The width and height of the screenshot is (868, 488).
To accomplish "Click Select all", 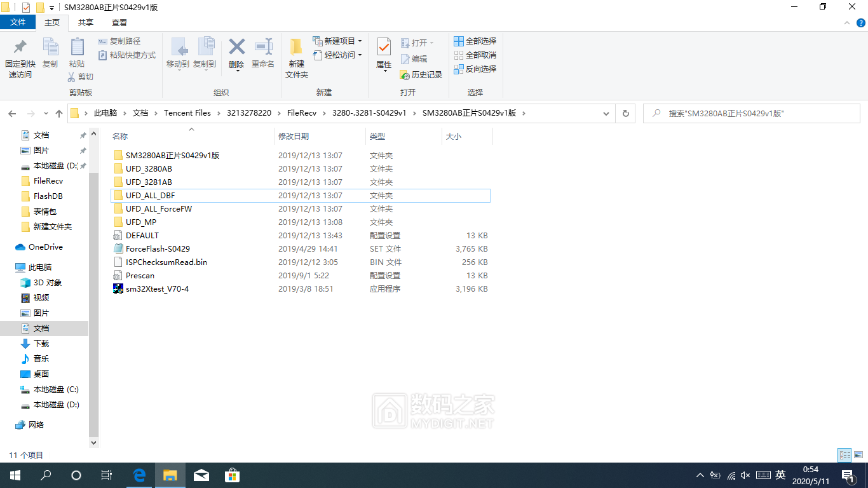I will 475,41.
